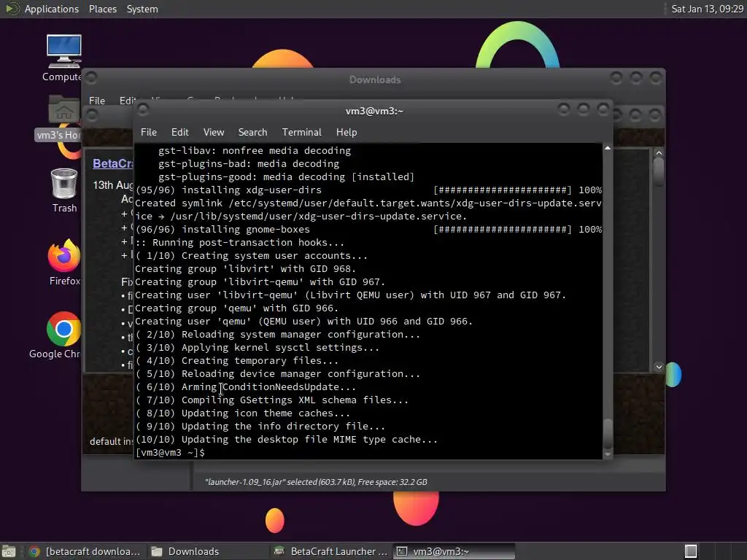The height and width of the screenshot is (560, 747).
Task: Click '13th Aug' text in launcher changelog
Action: pyautogui.click(x=113, y=185)
